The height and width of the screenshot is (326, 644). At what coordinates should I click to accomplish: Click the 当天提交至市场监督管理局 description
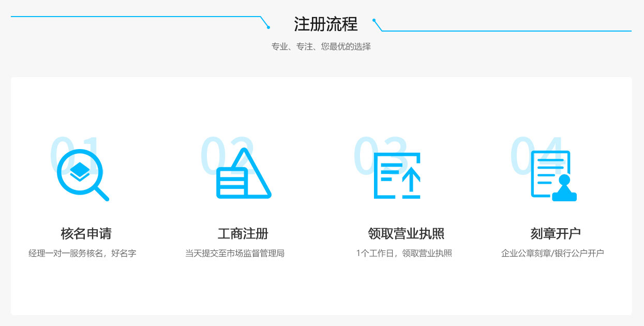(x=235, y=254)
